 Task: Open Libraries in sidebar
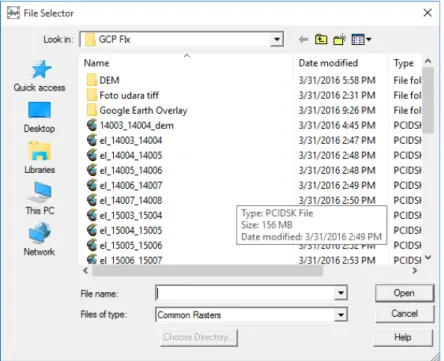(40, 158)
